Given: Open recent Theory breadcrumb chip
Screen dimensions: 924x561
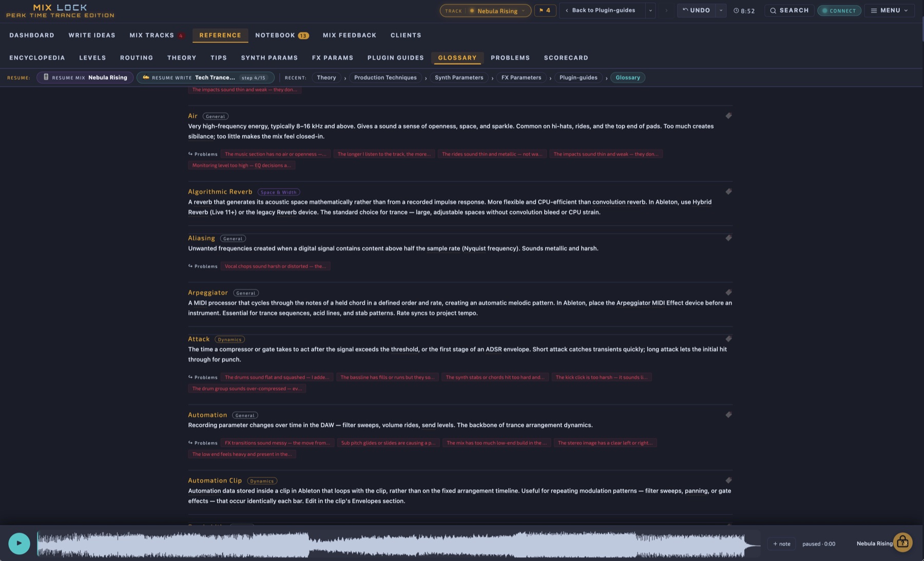Looking at the screenshot, I should [x=326, y=78].
